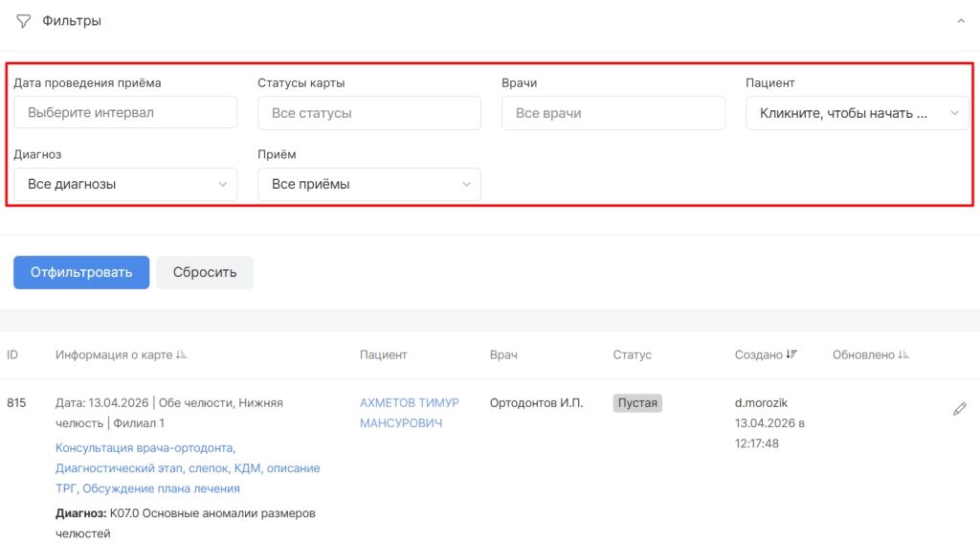Viewport: 980px width, 545px height.
Task: Click the Фильтры header title
Action: 72,21
